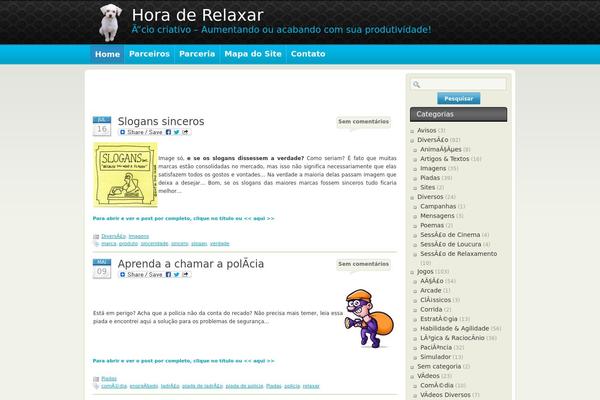Click the MAI 09 date badge
This screenshot has width=600, height=400.
coord(102,268)
